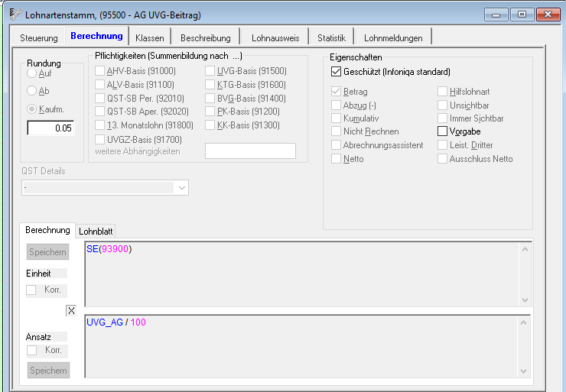Open the Steuerung tab
Image resolution: width=566 pixels, height=392 pixels.
coord(38,37)
